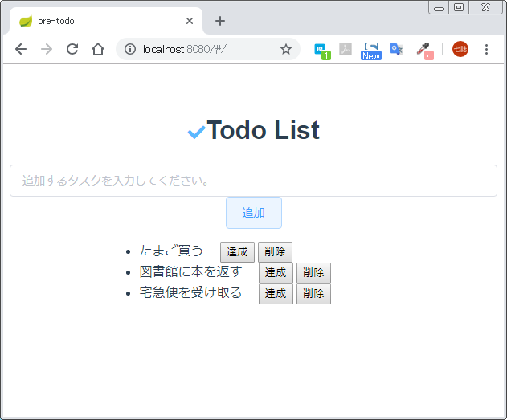Select the ore-todo tab

tap(106, 21)
